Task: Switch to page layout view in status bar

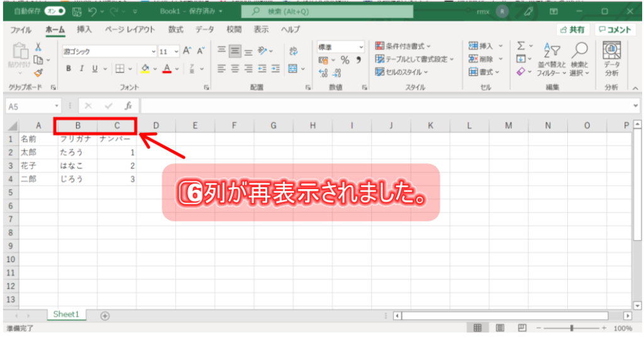Action: point(500,328)
